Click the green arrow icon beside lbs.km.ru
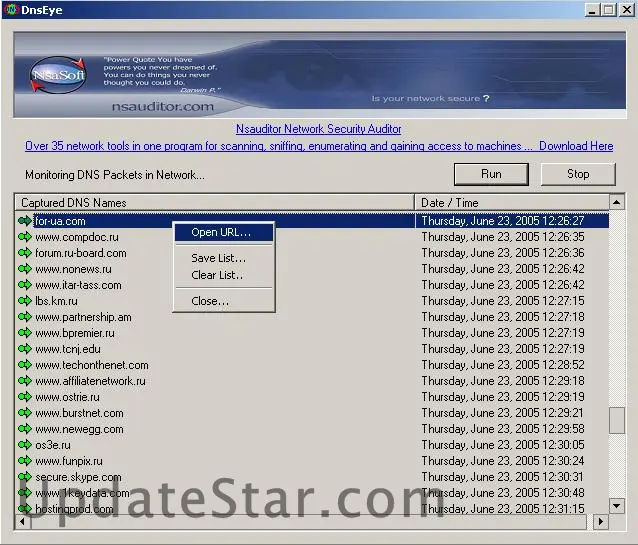 pyautogui.click(x=25, y=301)
